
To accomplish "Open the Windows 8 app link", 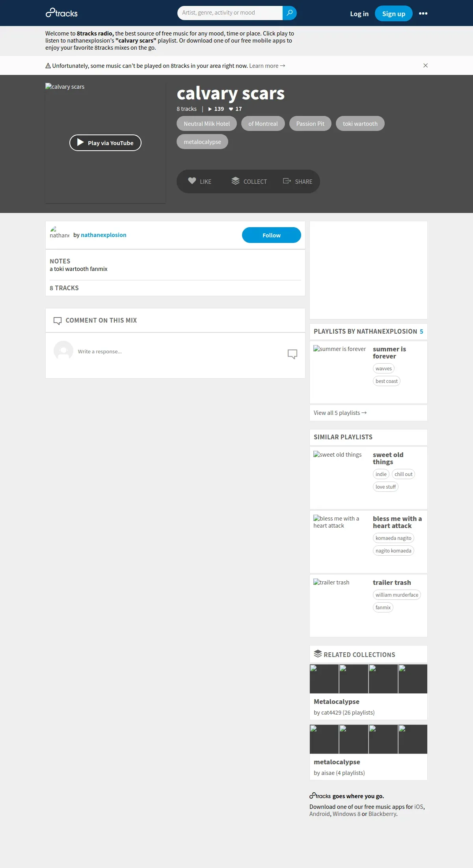I will 346,814.
